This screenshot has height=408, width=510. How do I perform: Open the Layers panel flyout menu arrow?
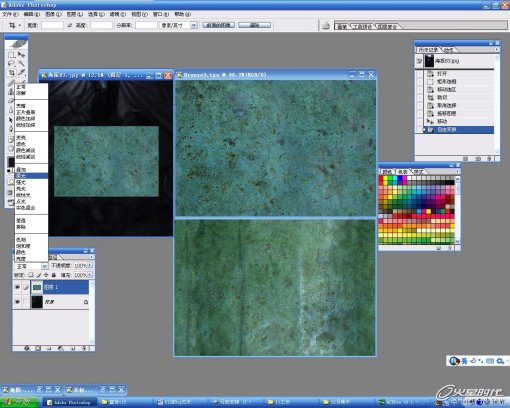point(91,257)
